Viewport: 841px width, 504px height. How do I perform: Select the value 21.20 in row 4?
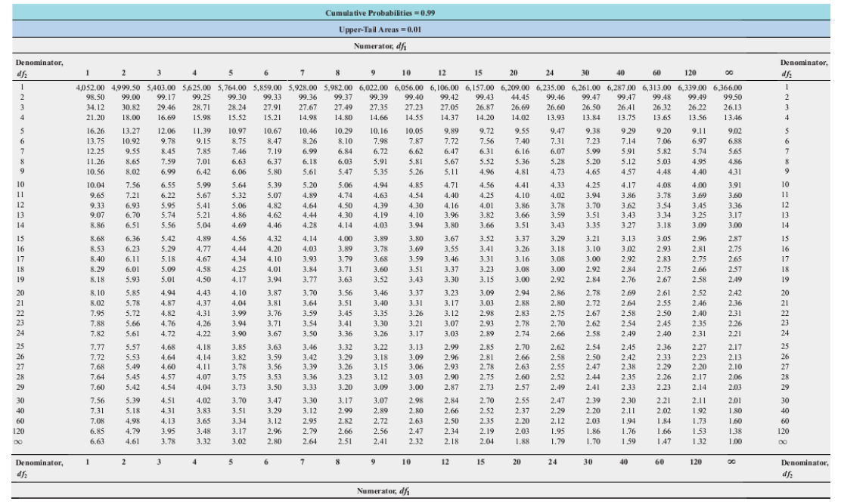tap(95, 117)
